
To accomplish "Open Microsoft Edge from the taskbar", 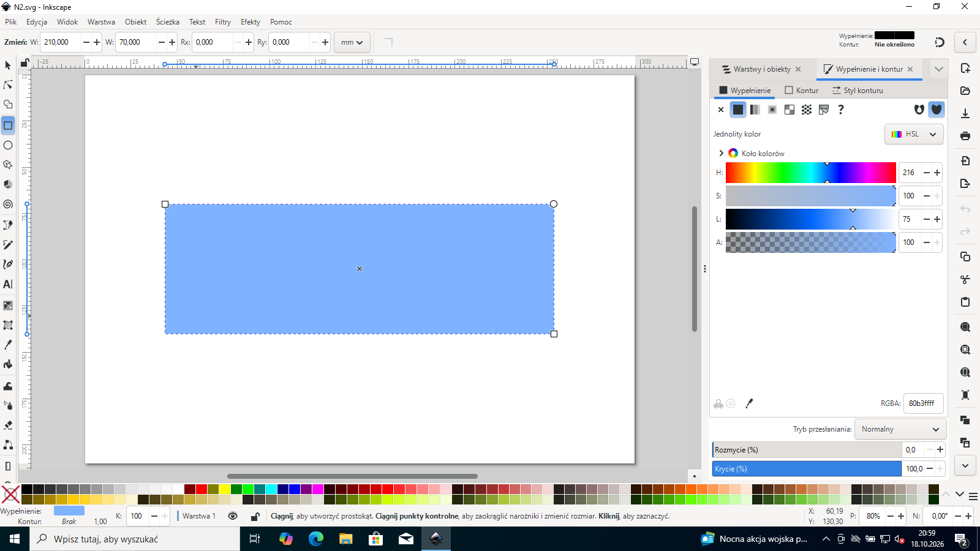I will tap(316, 539).
